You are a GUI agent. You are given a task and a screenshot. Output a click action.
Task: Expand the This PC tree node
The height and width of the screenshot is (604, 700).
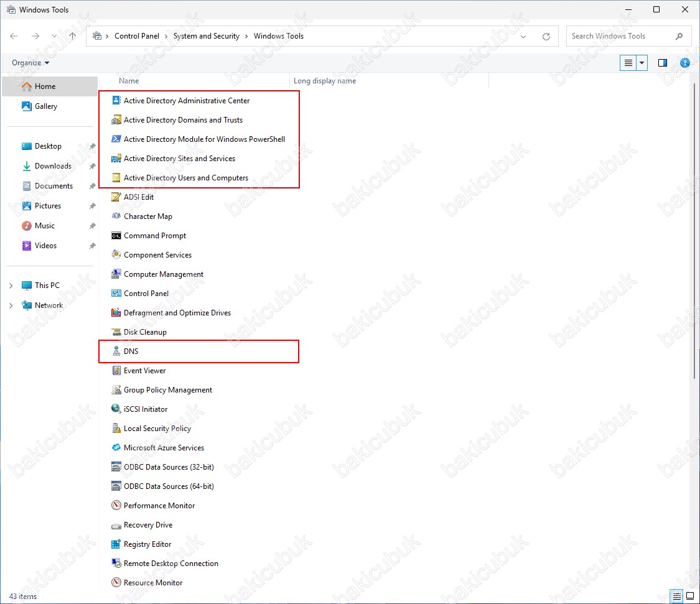coord(11,286)
